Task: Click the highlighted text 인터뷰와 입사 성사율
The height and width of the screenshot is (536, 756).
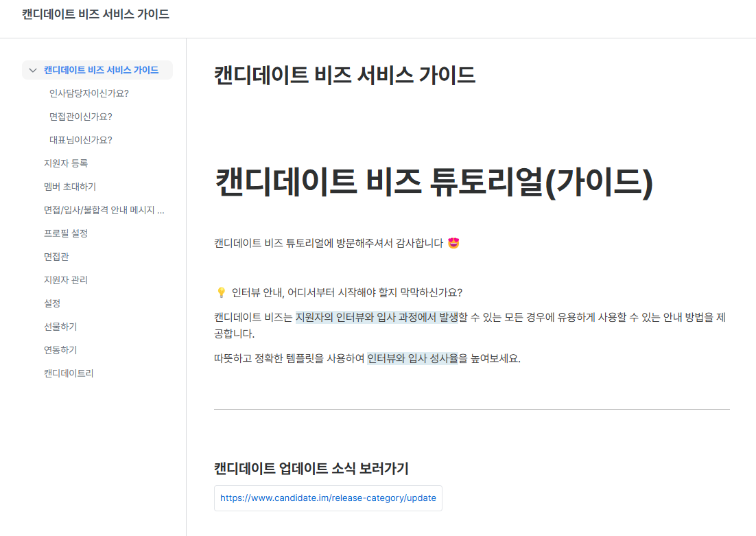Action: point(412,358)
